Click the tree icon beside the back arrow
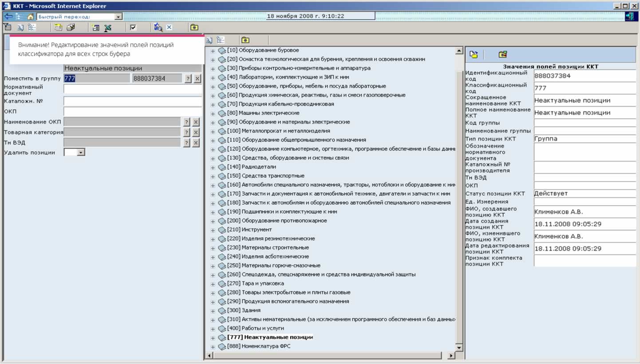 click(19, 16)
